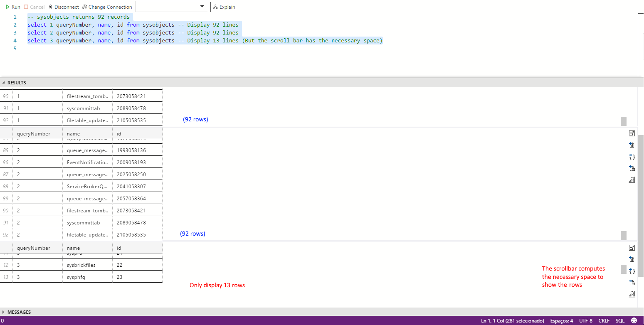Screen dimensions: 644x325
Task: Select row number 12 in query 3 grid
Action: (x=6, y=265)
